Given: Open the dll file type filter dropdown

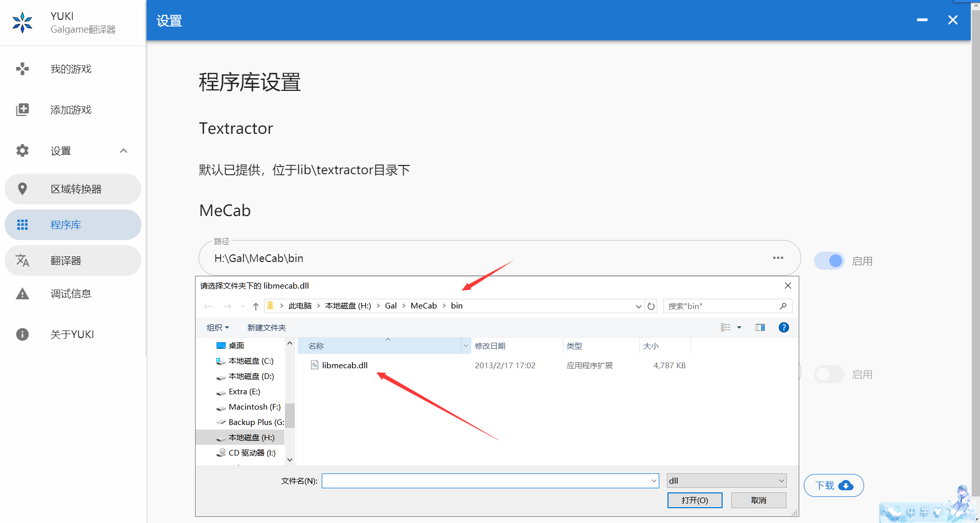Looking at the screenshot, I should 781,481.
